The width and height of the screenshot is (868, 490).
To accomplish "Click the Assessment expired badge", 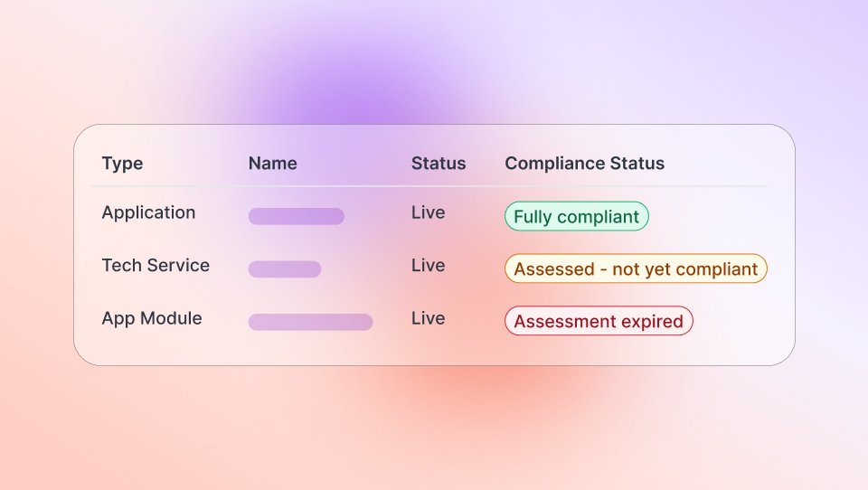I will [599, 321].
